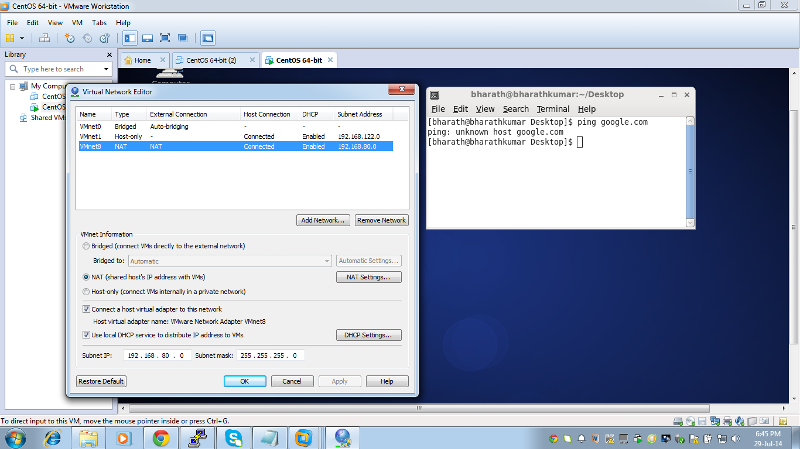Viewport: 800px width, 449px height.
Task: Take a snapshot of the VM
Action: tap(69, 38)
